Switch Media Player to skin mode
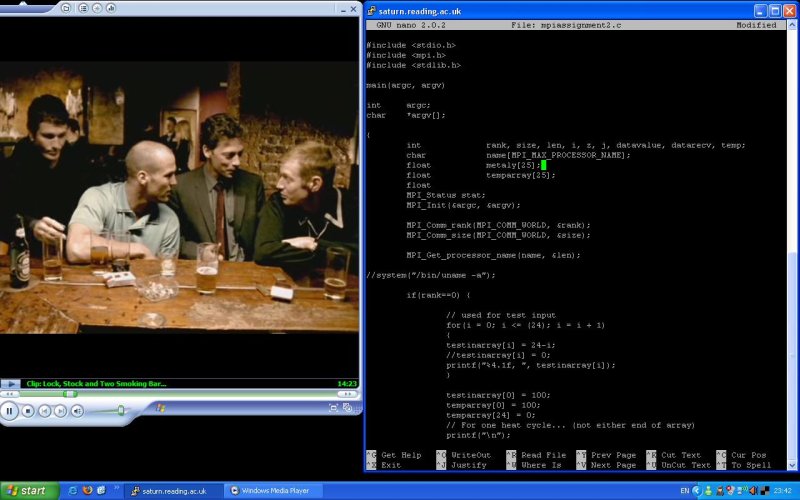This screenshot has width=800, height=500. coord(347,407)
